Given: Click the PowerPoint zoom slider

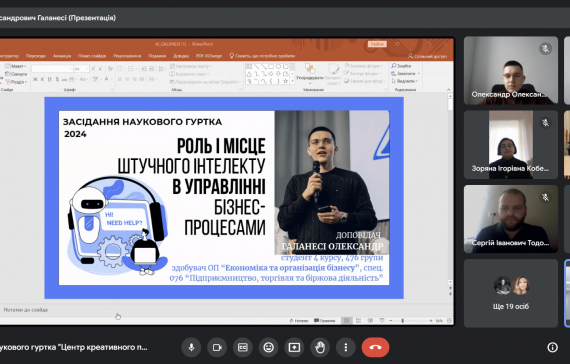Looking at the screenshot, I should pos(410,321).
